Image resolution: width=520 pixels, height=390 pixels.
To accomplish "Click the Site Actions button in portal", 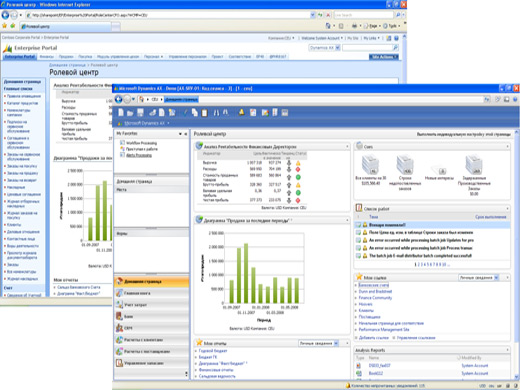I will [383, 57].
